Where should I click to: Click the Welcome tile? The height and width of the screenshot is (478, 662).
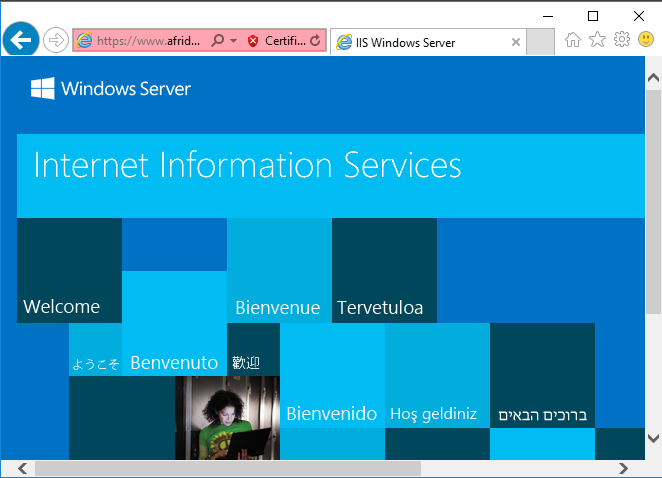click(x=69, y=270)
